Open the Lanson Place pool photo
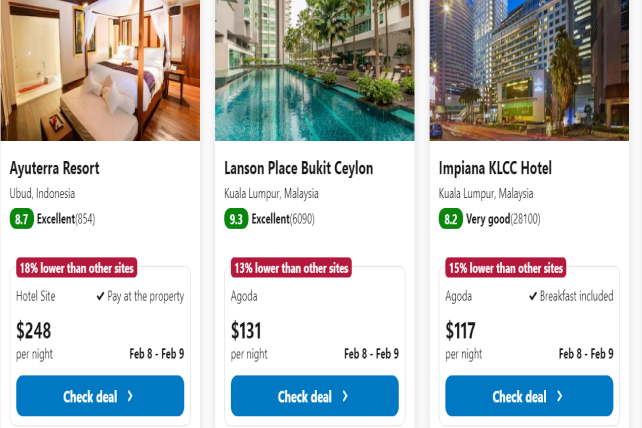Viewport: 642px width, 428px height. click(x=314, y=70)
